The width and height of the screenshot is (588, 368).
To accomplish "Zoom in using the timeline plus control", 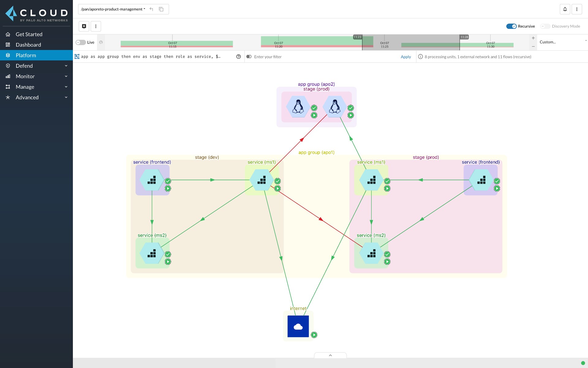I will coord(533,38).
